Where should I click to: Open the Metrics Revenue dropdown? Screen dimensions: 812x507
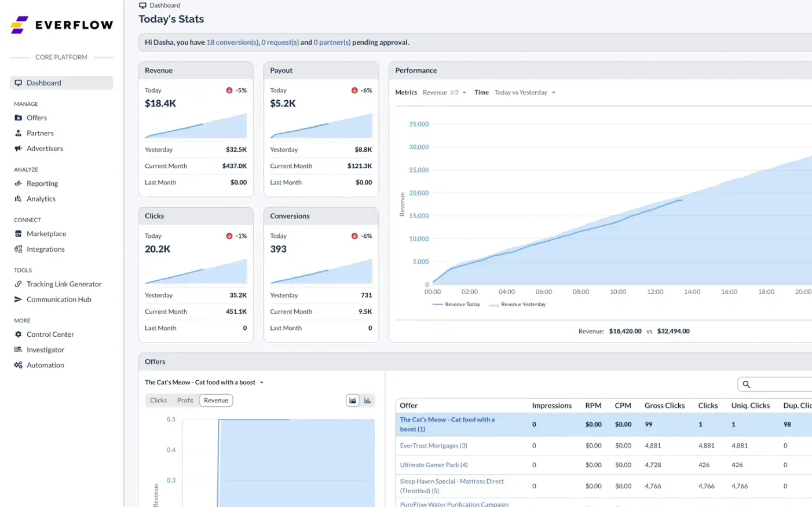coord(444,93)
